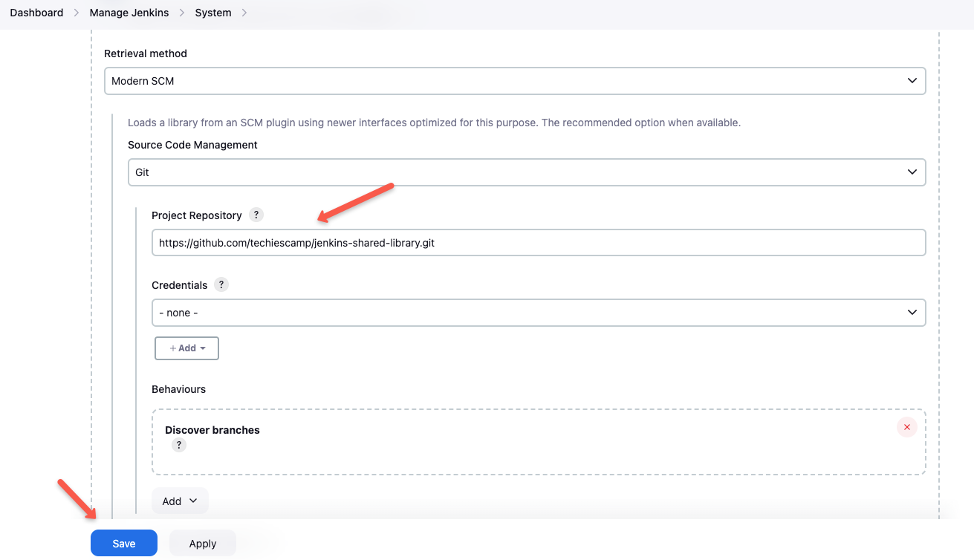Viewport: 974px width, 560px height.
Task: Remove the Discover branches behaviour
Action: tap(907, 427)
